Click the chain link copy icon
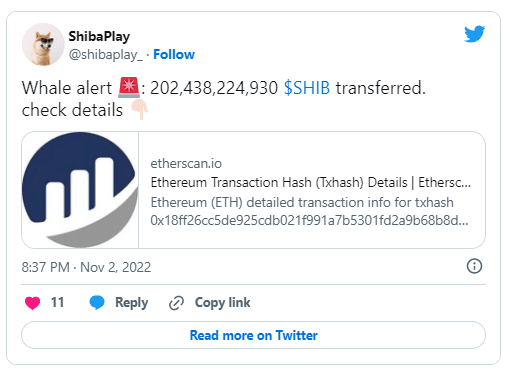The width and height of the screenshot is (510, 373). (x=176, y=303)
